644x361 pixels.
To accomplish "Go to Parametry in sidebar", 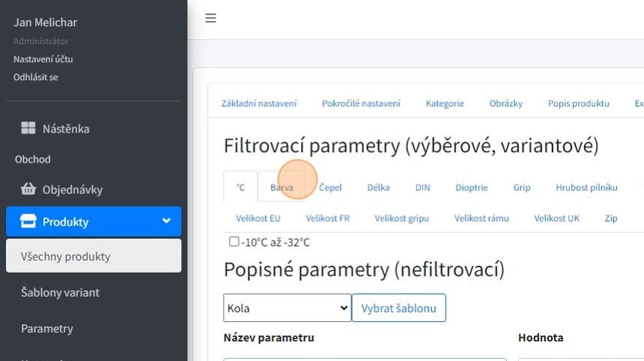I will (x=47, y=328).
